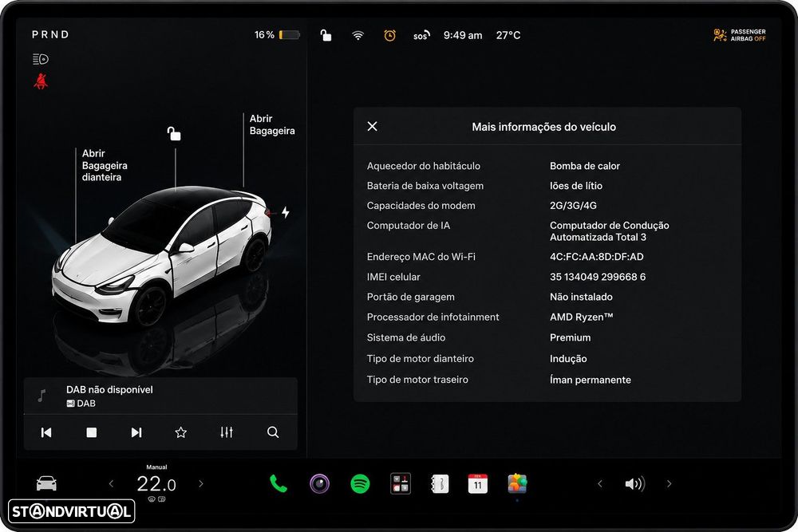Select the Iões de lítio battery value
Screen dimensions: 798x532
pos(576,186)
